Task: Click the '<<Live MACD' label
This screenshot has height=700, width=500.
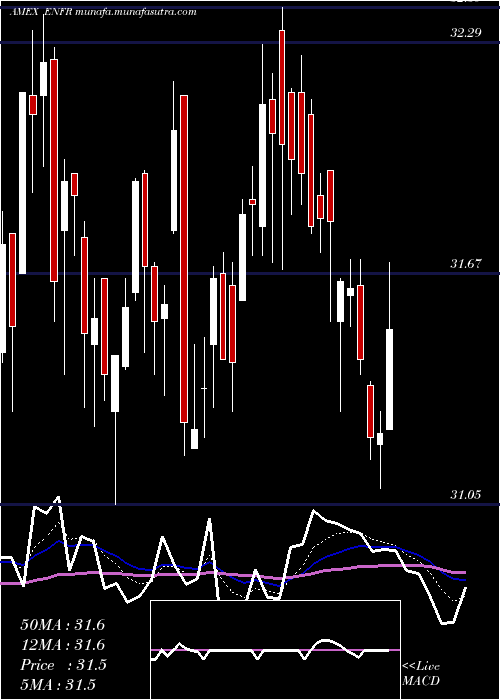Action: point(421,673)
